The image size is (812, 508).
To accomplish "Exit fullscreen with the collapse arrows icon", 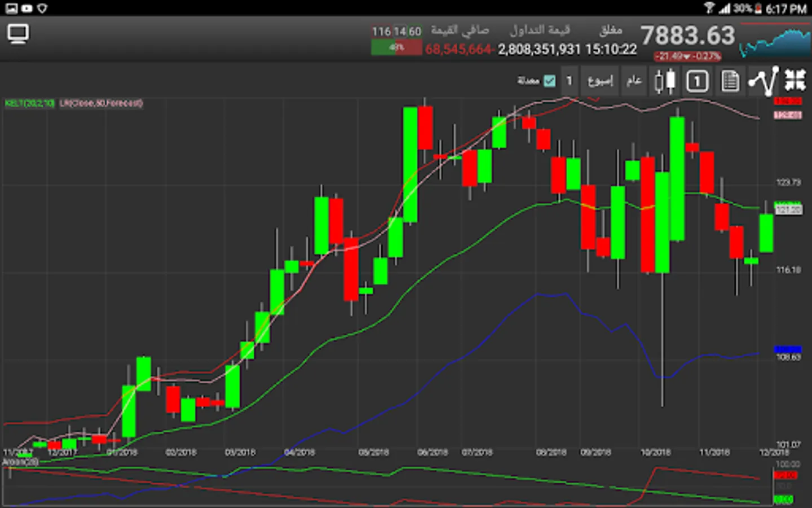I will pyautogui.click(x=795, y=80).
